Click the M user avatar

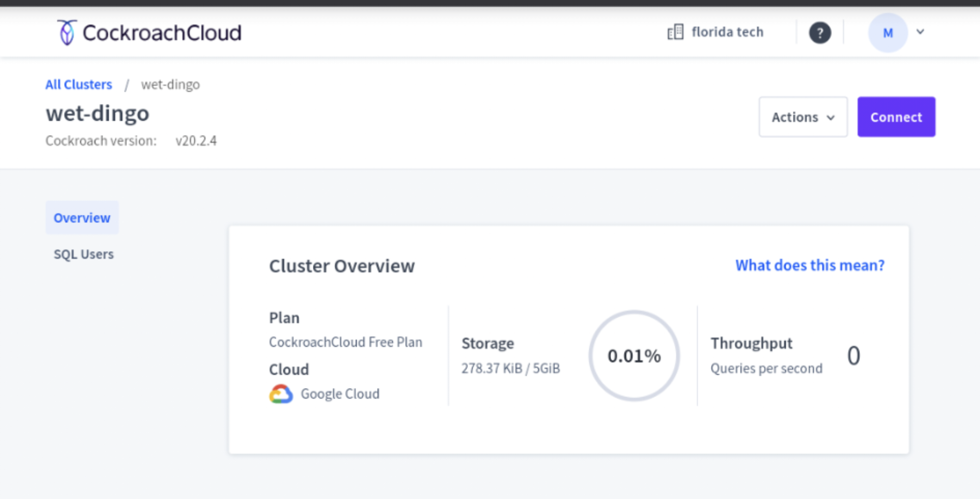[888, 33]
